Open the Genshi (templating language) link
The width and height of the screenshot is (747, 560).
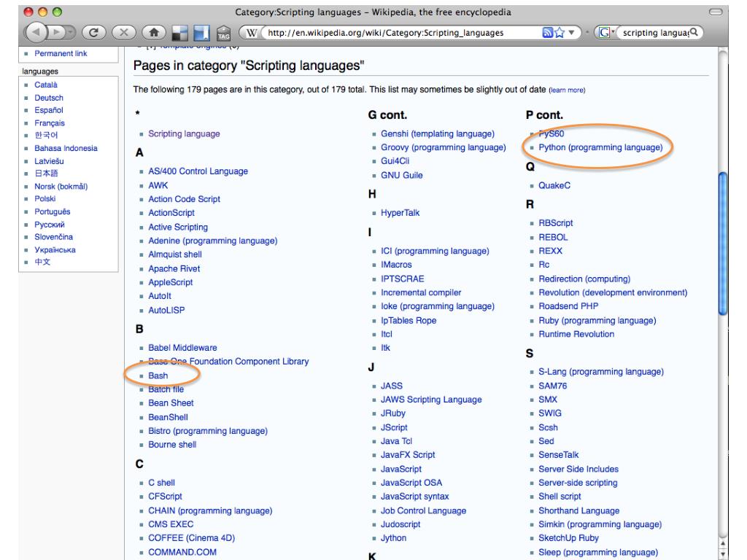click(x=438, y=134)
